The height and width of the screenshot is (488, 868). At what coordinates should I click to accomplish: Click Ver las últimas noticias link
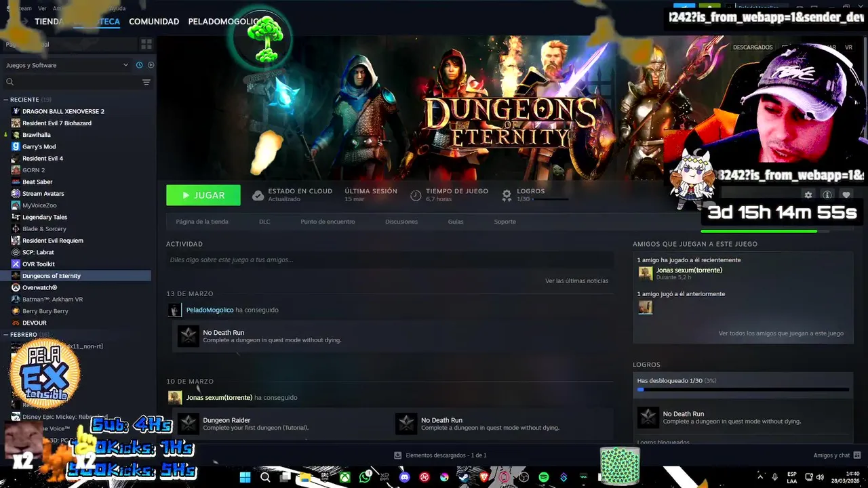tap(576, 281)
